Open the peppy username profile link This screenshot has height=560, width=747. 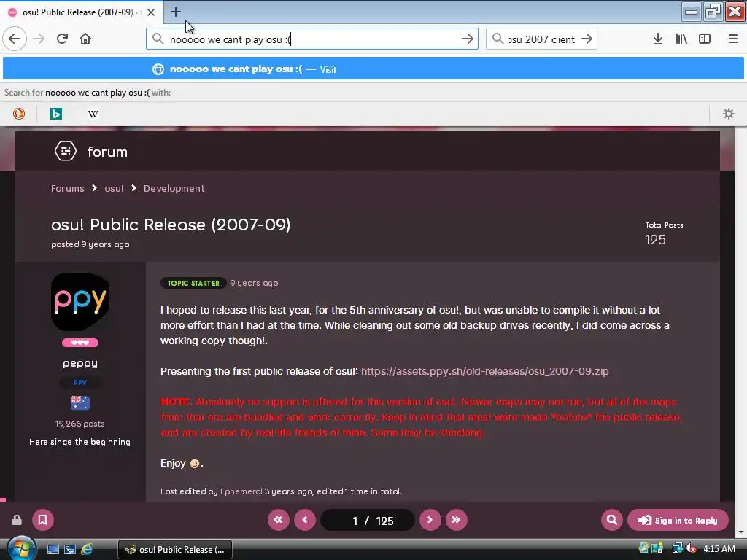[x=80, y=363]
